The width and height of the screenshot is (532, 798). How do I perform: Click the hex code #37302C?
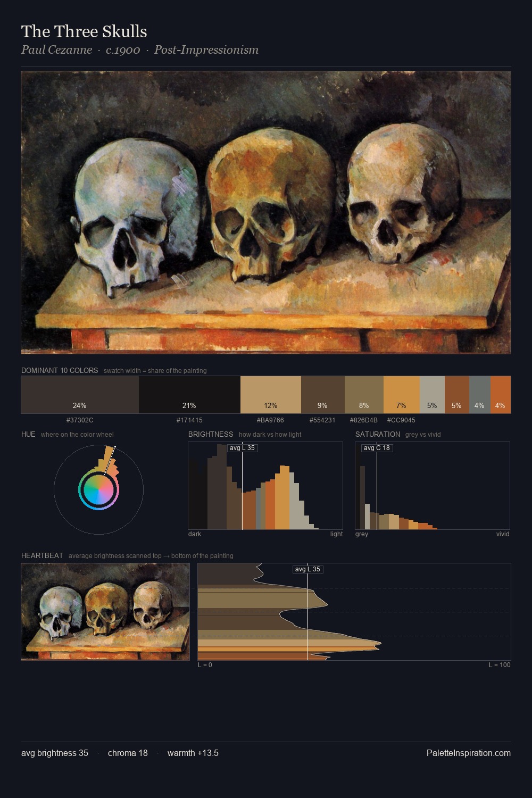(x=80, y=420)
